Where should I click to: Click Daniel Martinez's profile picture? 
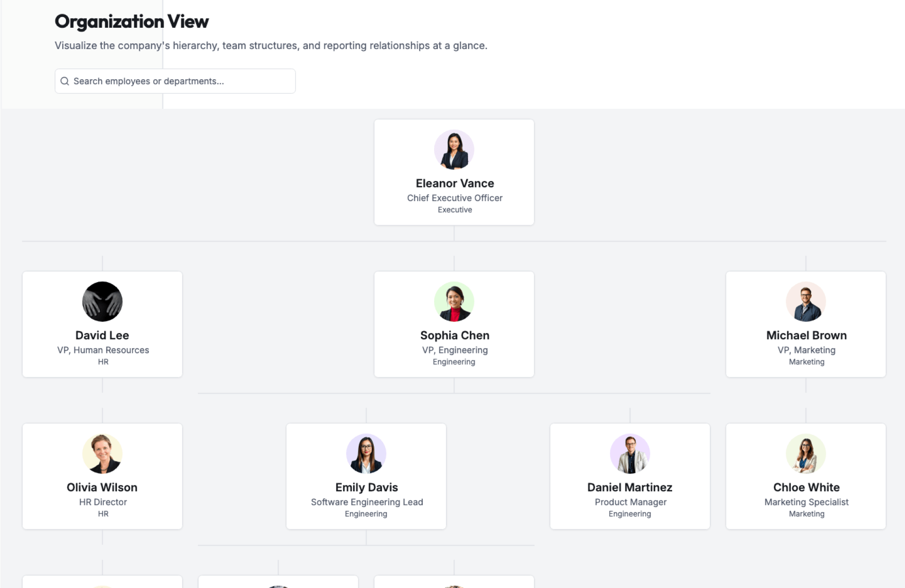pos(630,454)
